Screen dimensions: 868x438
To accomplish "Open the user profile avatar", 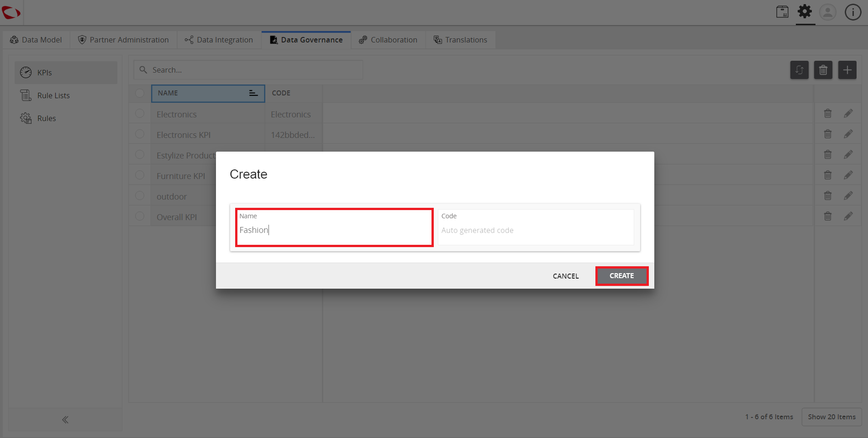I will pyautogui.click(x=827, y=12).
